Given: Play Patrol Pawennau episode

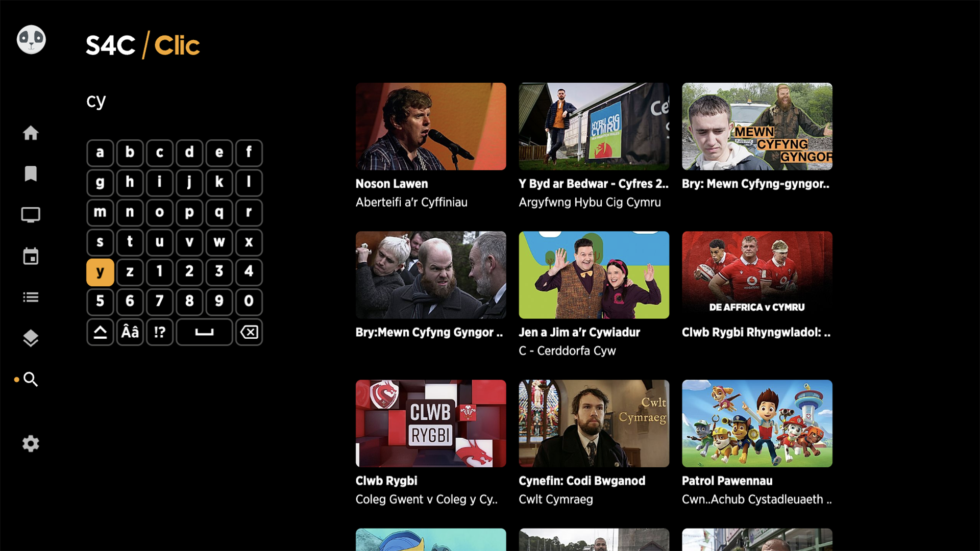Looking at the screenshot, I should point(757,423).
